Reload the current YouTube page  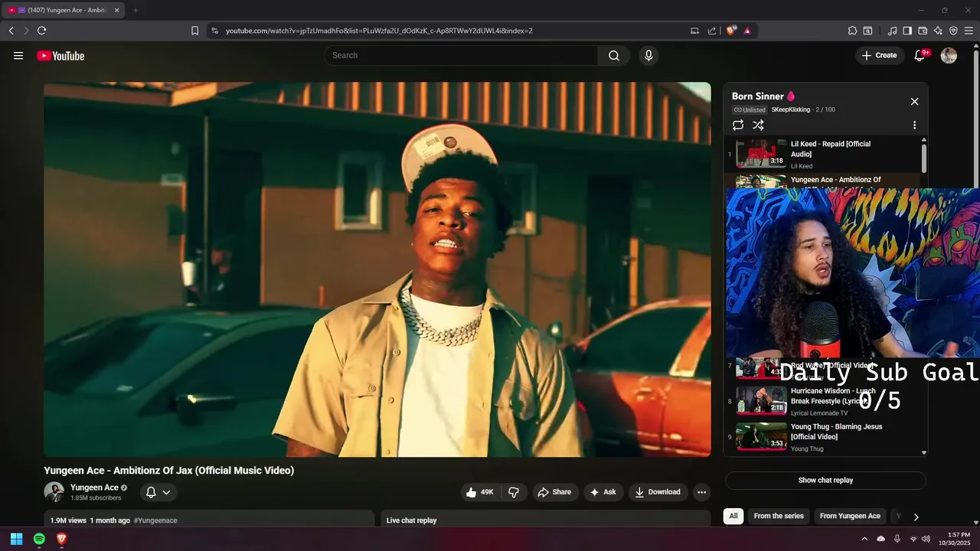coord(41,31)
